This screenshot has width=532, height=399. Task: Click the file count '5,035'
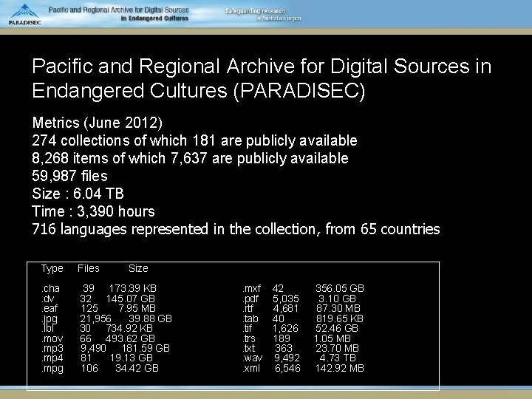286,299
